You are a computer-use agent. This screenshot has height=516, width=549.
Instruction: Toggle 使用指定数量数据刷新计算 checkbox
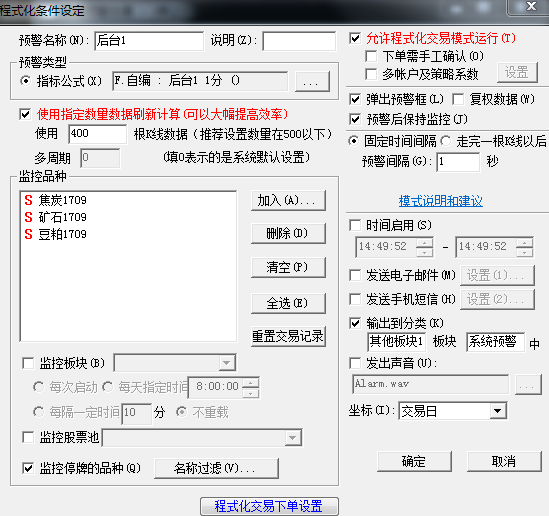click(25, 114)
